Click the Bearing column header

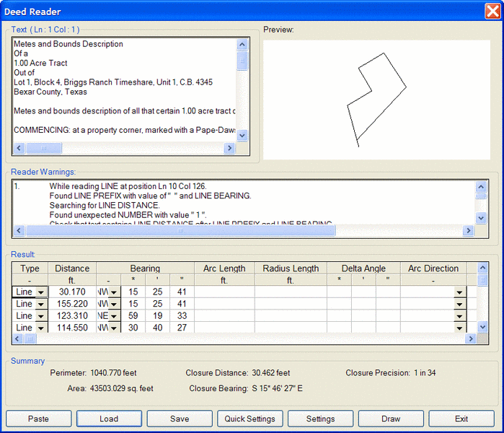click(145, 268)
